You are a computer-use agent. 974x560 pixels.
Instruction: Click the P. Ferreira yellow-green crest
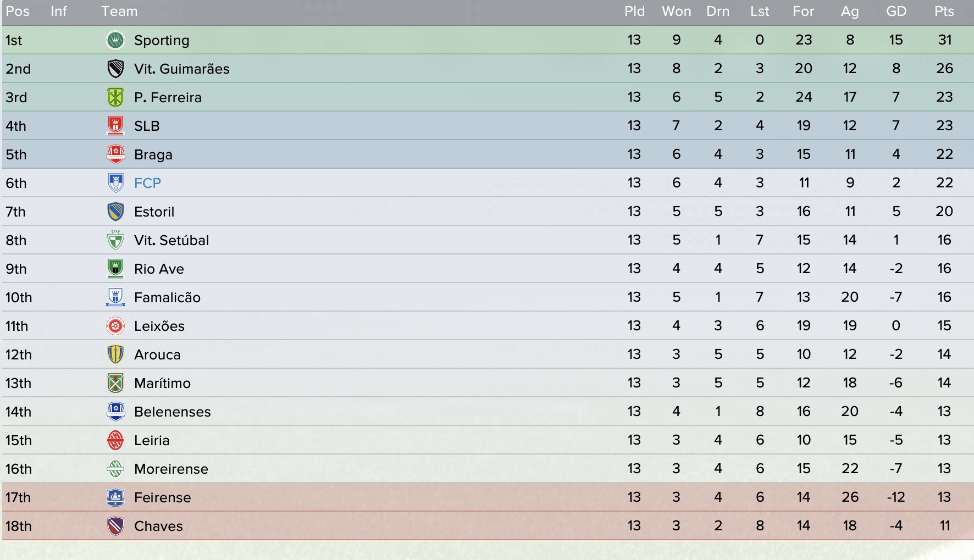pos(115,97)
